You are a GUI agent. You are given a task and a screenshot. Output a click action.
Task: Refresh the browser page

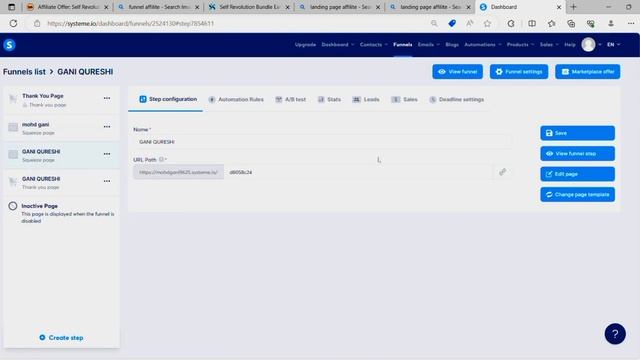pos(13,23)
